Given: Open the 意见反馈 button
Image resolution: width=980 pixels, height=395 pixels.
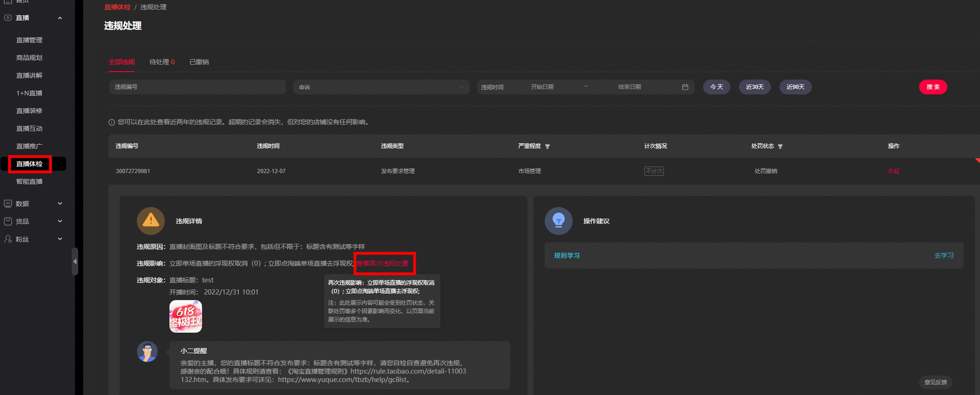Looking at the screenshot, I should [936, 382].
